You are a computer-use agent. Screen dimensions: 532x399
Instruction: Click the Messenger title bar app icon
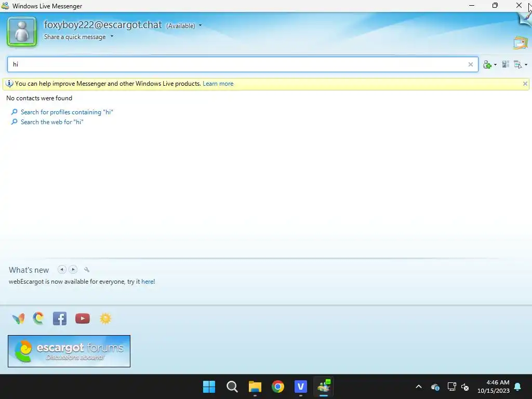click(x=5, y=6)
